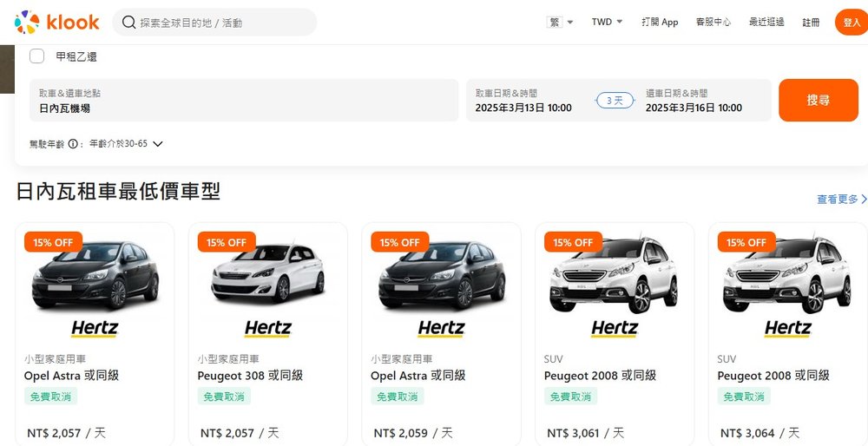Click the driver age info icon
This screenshot has width=868, height=446.
pos(74,144)
